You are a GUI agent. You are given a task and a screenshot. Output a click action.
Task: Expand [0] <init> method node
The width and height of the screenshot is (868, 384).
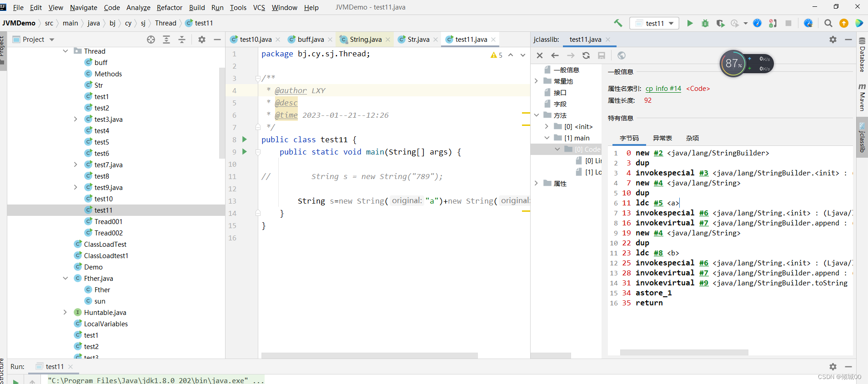547,126
